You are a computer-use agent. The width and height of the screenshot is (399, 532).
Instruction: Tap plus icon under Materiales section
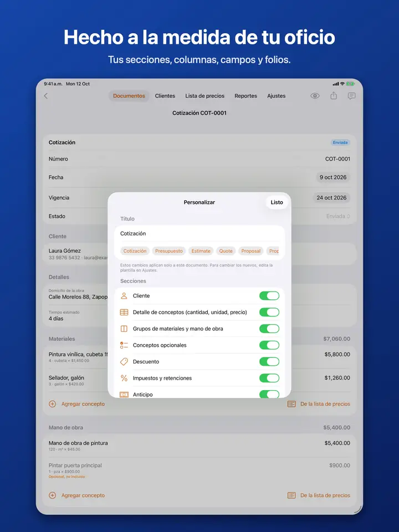pyautogui.click(x=52, y=404)
